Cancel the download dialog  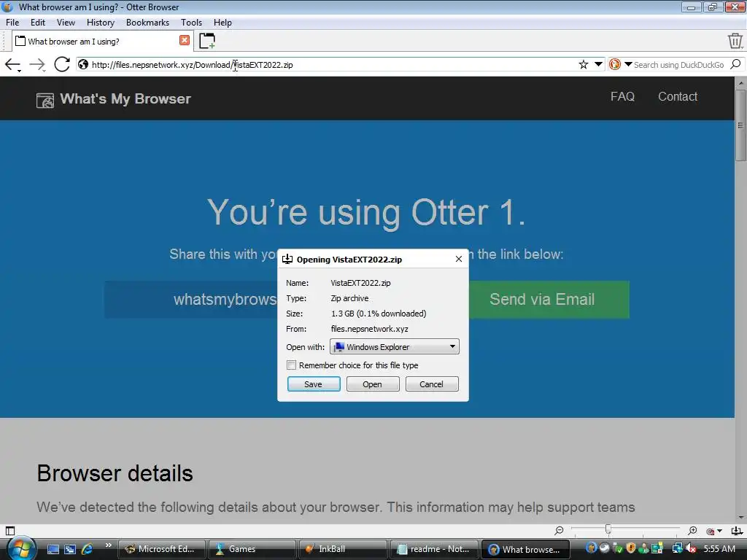point(432,384)
